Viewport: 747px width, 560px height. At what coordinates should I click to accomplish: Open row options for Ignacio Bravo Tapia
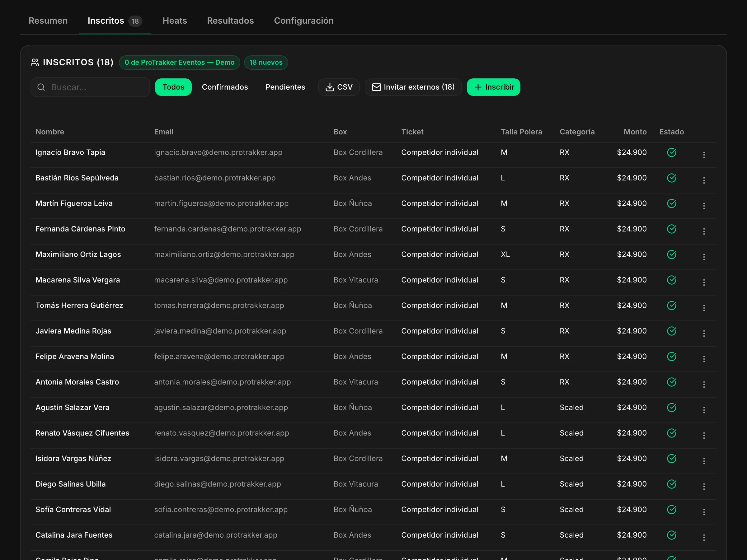[704, 155]
